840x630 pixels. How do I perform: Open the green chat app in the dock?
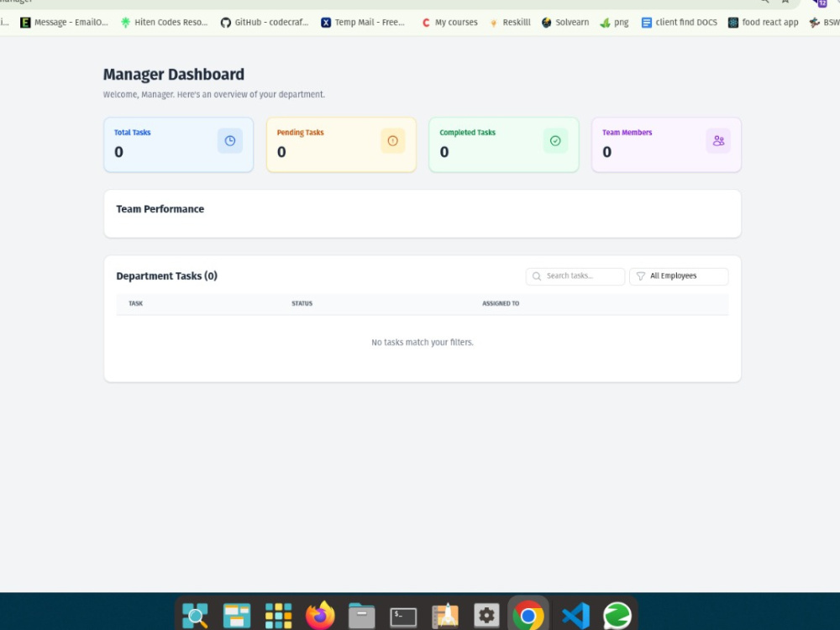(x=617, y=616)
